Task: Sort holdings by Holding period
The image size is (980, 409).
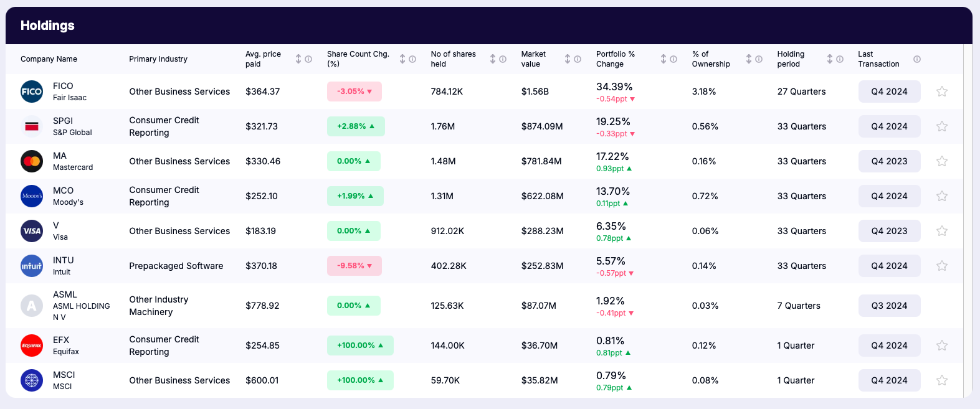Action: pos(830,59)
